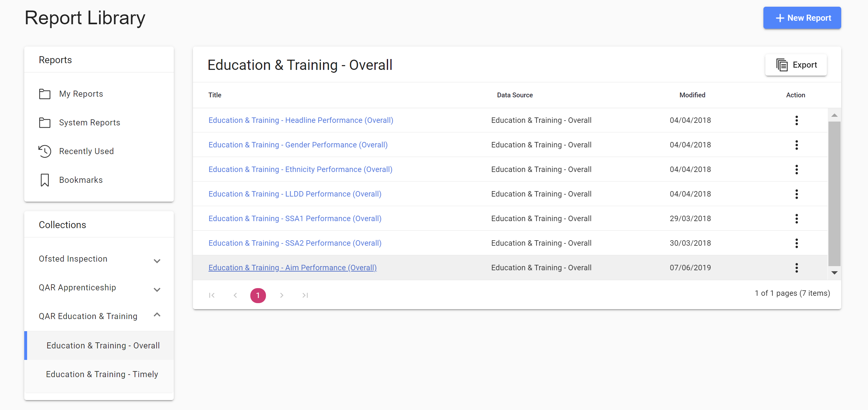Select Education & Training - Timely item
868x410 pixels.
click(102, 374)
